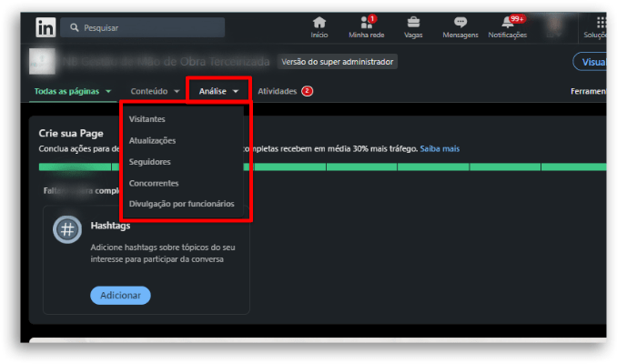Choose Divulgação por funcionários entry
637x364 pixels.
pyautogui.click(x=182, y=204)
